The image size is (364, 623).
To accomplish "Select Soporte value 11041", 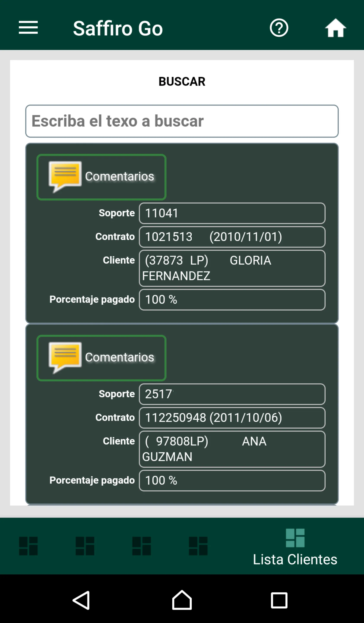I will 232,213.
